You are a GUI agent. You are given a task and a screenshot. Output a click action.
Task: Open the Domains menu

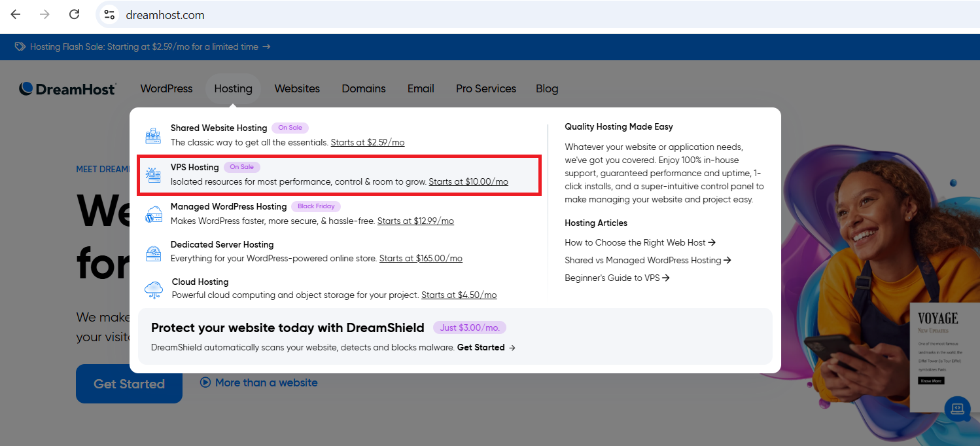point(363,88)
